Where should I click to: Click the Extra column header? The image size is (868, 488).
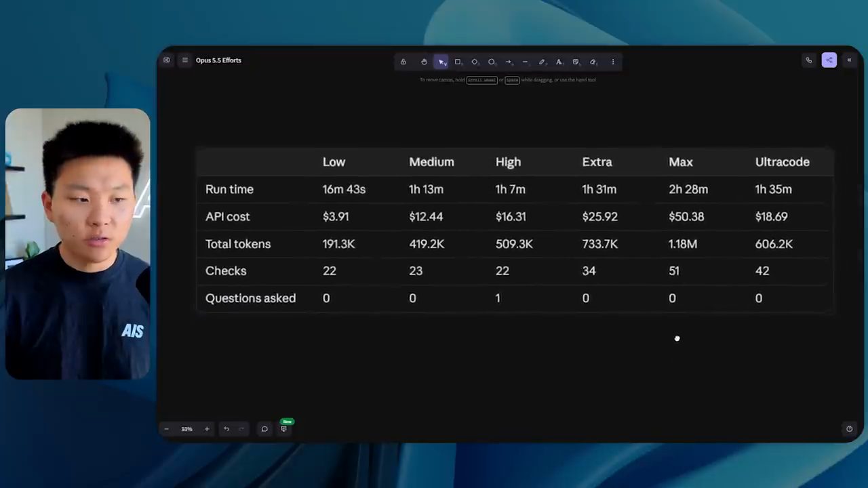[597, 162]
